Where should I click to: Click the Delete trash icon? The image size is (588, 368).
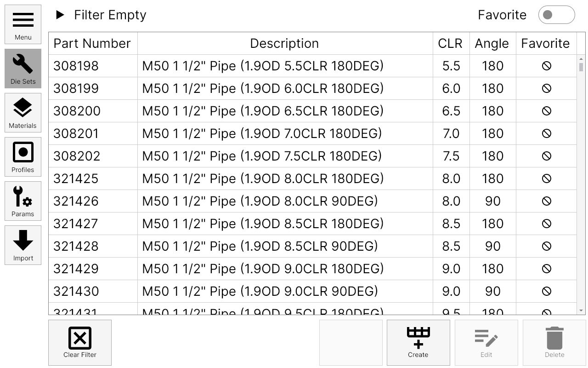point(554,342)
